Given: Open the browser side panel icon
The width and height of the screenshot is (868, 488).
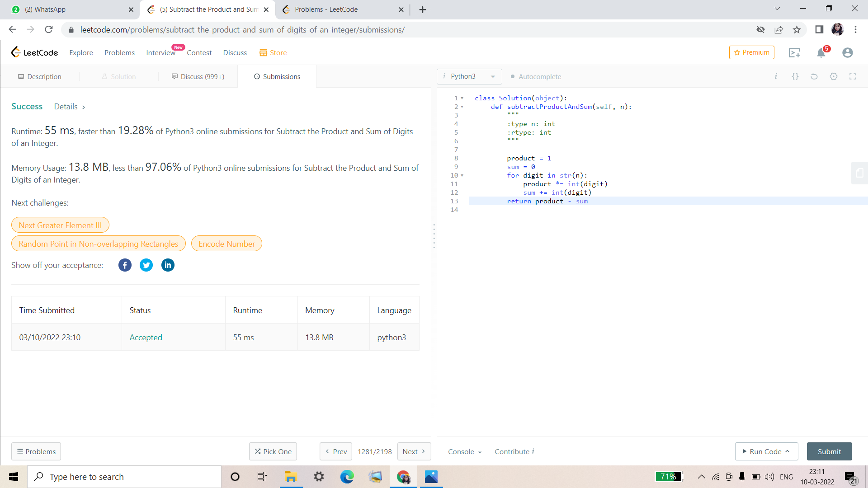Looking at the screenshot, I should point(819,30).
